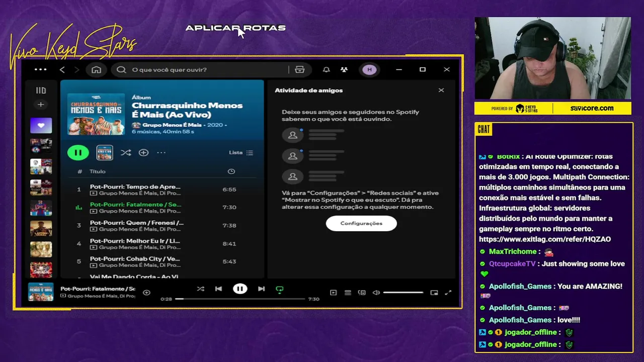
Task: Click APLICAR ROTAS text at top
Action: [235, 28]
